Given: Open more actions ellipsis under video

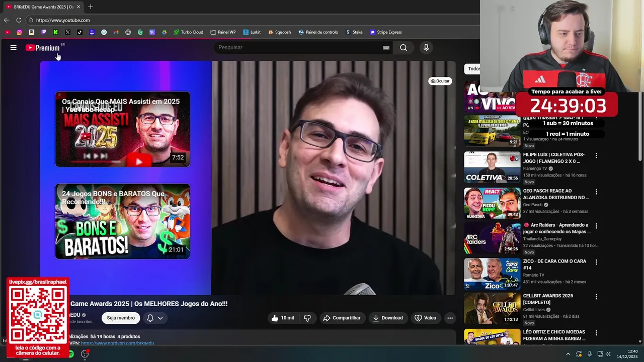Looking at the screenshot, I should [x=450, y=318].
